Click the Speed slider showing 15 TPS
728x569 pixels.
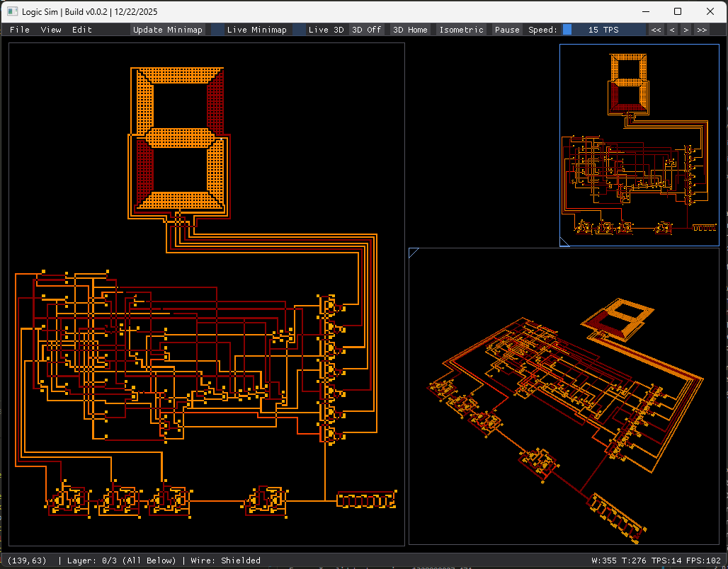603,30
